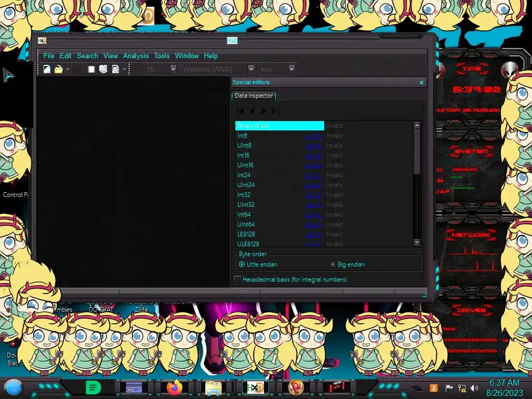Create a new file with toolbar icon
The width and height of the screenshot is (532, 399).
(47, 69)
